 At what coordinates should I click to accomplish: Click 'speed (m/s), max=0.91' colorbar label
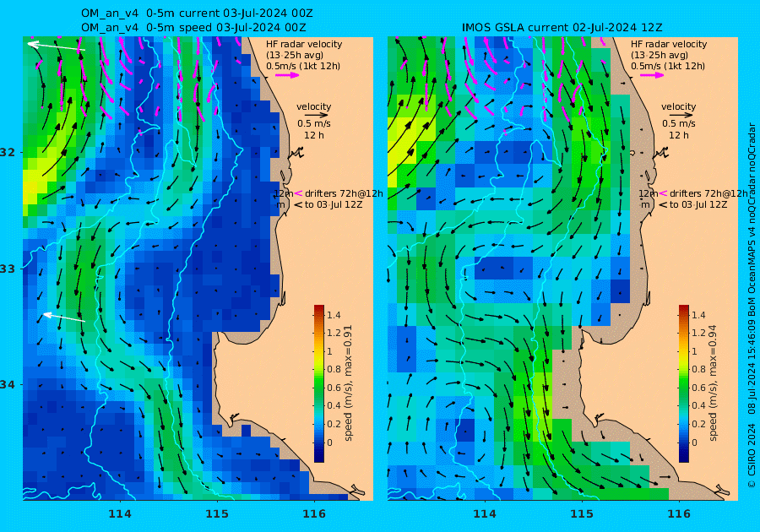[x=348, y=383]
